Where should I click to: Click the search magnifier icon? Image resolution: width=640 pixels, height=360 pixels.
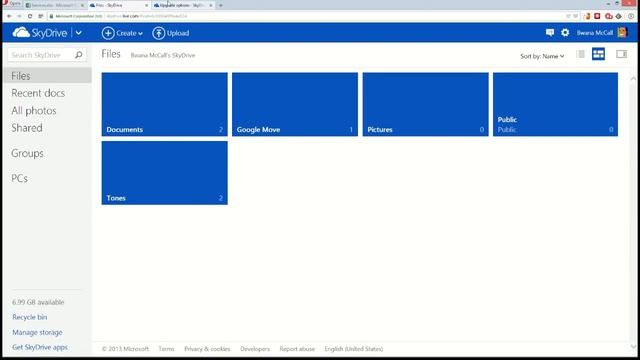[x=79, y=55]
